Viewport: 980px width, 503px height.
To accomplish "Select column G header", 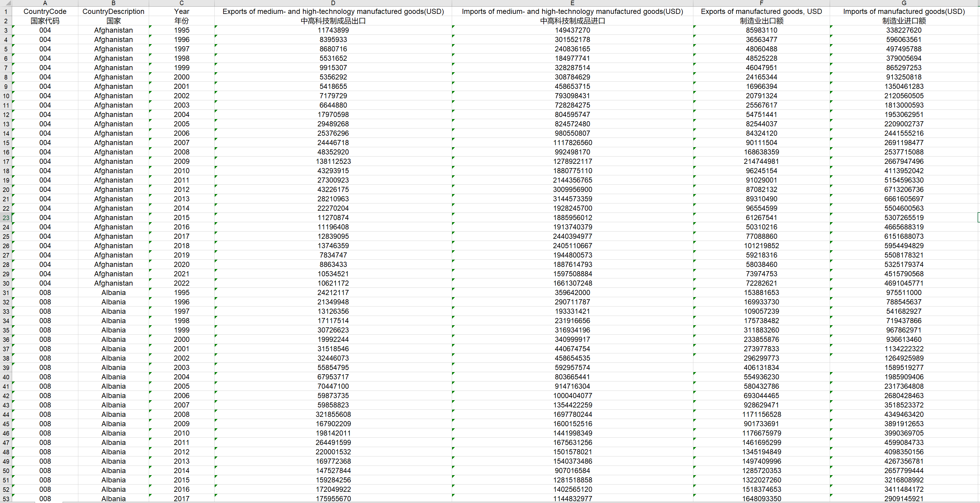I will pyautogui.click(x=903, y=3).
